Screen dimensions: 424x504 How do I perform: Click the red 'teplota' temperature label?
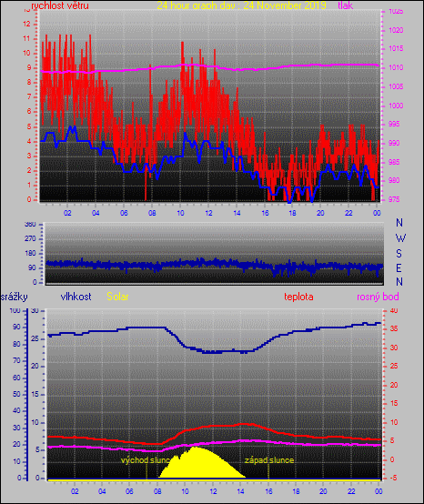(x=298, y=297)
